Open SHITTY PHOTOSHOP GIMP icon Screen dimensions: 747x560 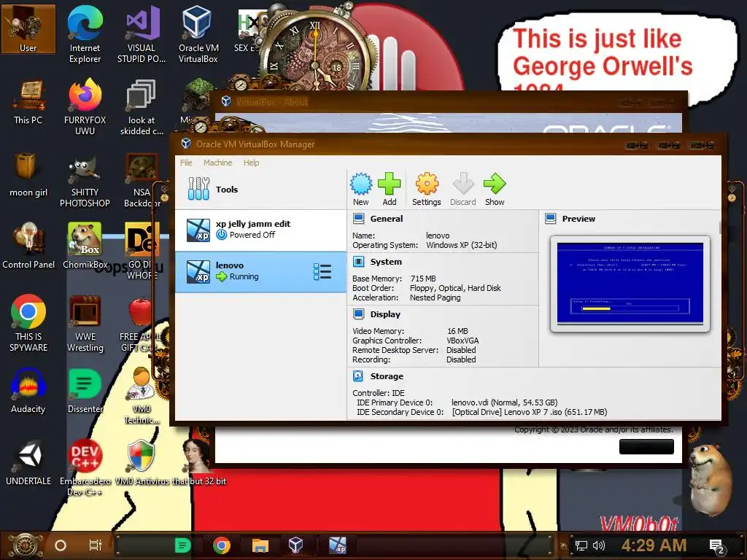tap(85, 180)
